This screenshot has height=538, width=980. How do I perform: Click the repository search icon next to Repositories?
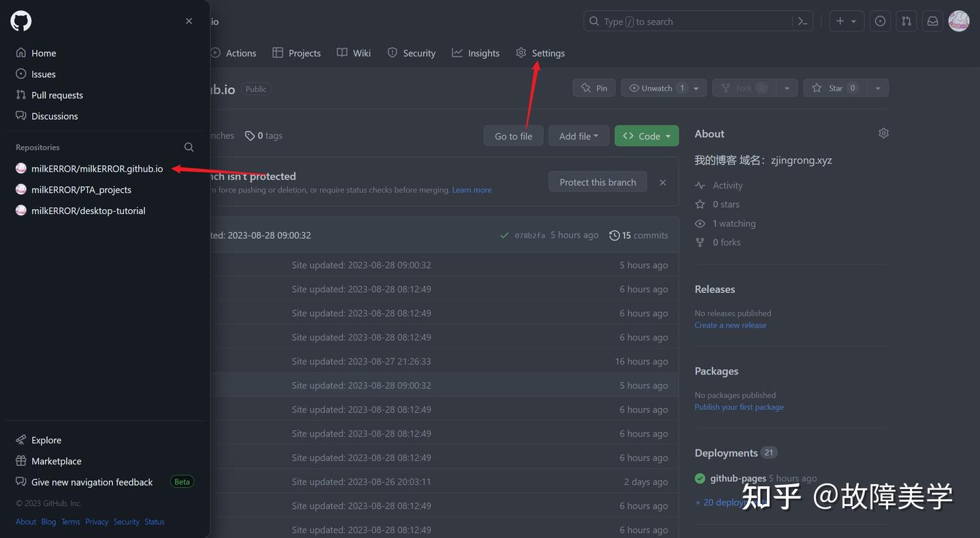(x=189, y=147)
